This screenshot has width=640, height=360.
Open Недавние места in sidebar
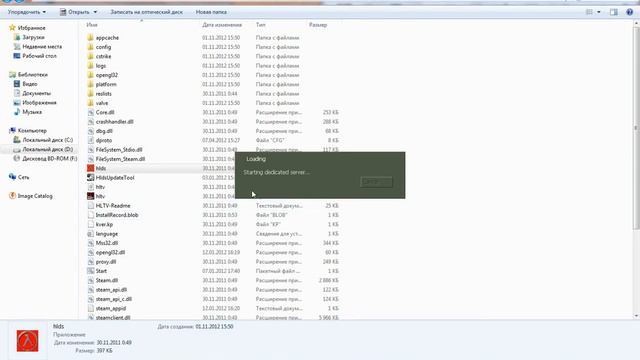coord(42,47)
